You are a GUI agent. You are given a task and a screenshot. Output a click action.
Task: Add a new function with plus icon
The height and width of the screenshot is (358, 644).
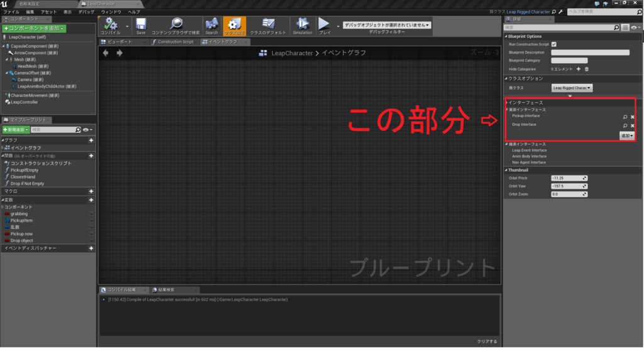point(91,156)
